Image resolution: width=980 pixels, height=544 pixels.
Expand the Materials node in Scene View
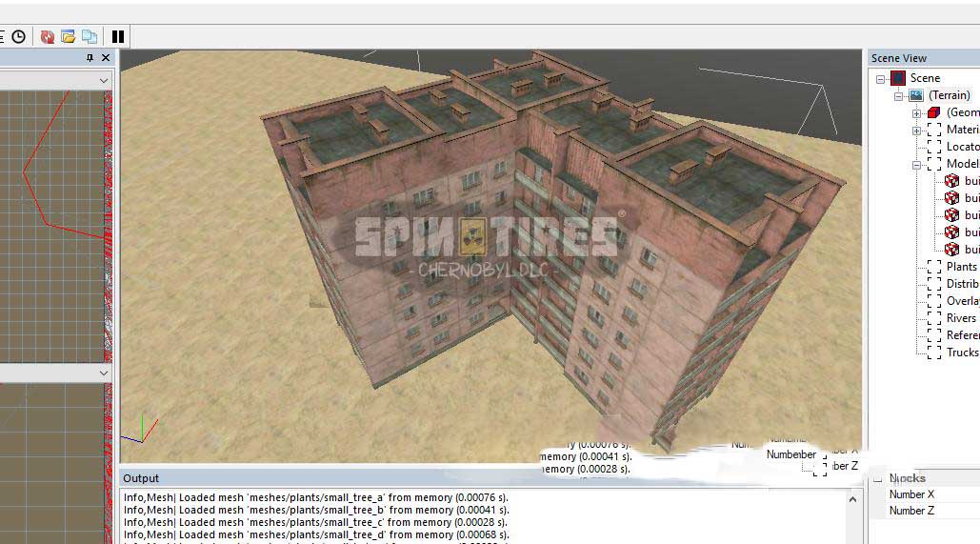916,130
